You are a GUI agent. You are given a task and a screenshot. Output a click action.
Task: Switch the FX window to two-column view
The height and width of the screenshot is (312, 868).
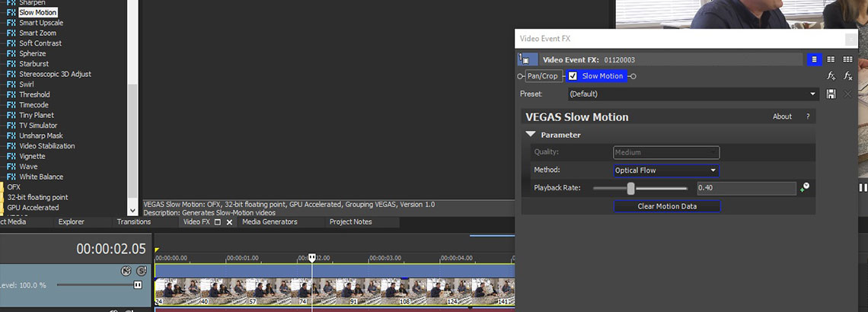tap(831, 59)
